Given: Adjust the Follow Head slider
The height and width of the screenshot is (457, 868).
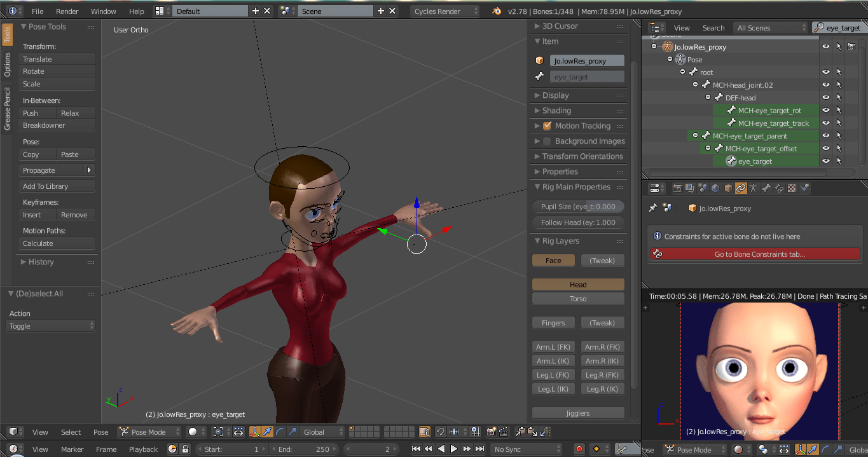Looking at the screenshot, I should click(x=577, y=222).
